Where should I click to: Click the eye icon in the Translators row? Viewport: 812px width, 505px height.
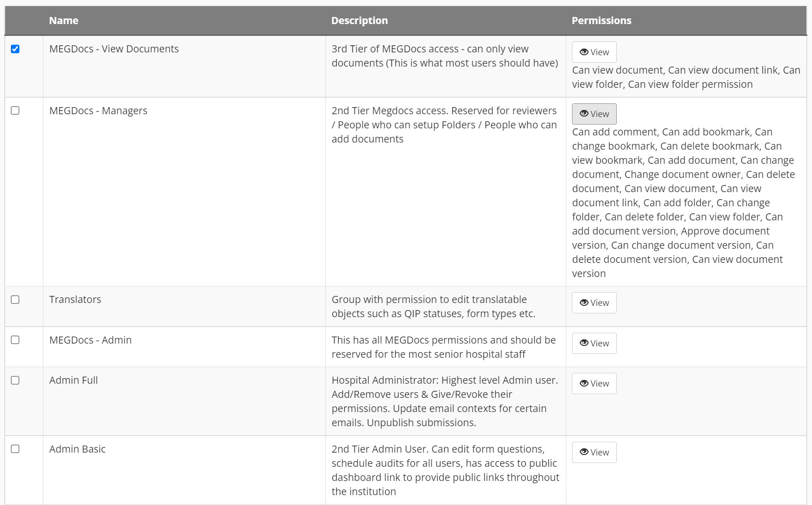coord(584,303)
